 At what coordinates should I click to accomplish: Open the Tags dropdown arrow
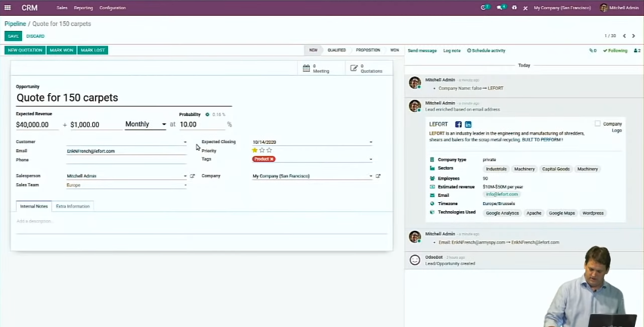370,159
